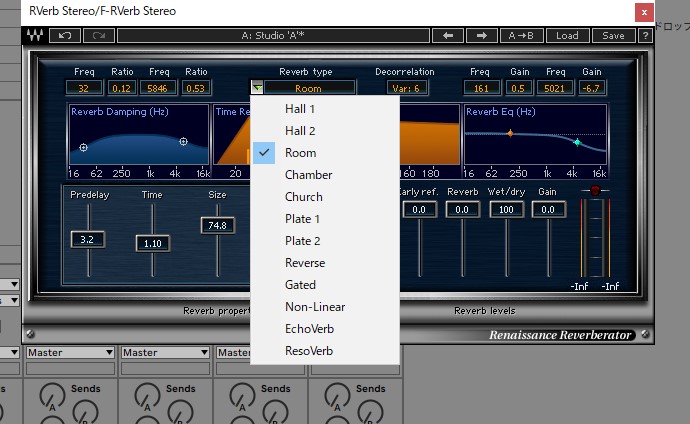Click Send A knob on first mixer channel

click(52, 396)
